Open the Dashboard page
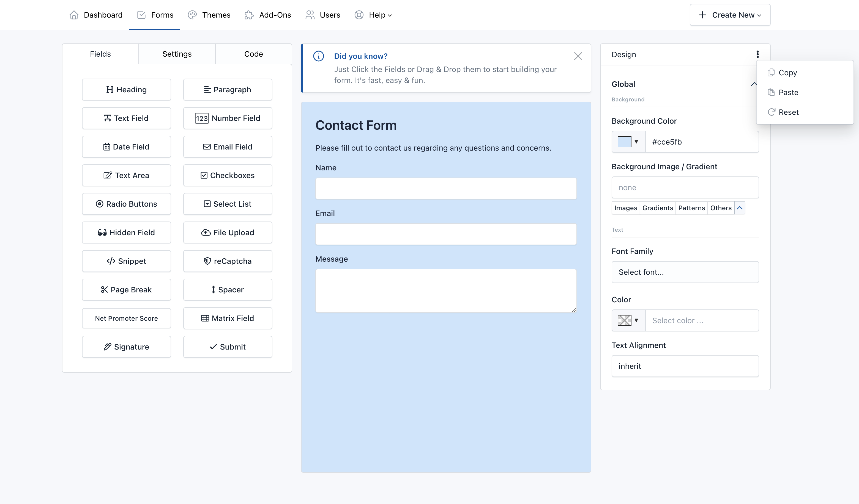 [x=96, y=15]
